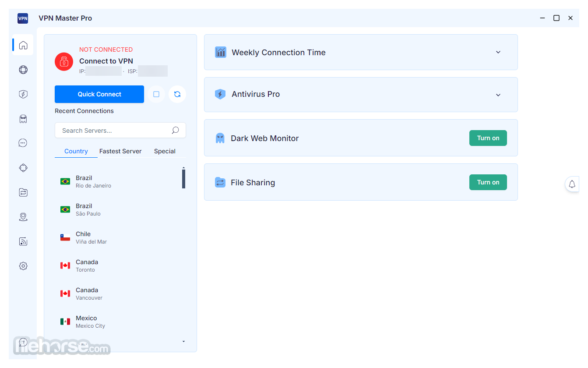The width and height of the screenshot is (588, 368).
Task: Click the red unlocked padlock status icon
Action: (x=64, y=61)
